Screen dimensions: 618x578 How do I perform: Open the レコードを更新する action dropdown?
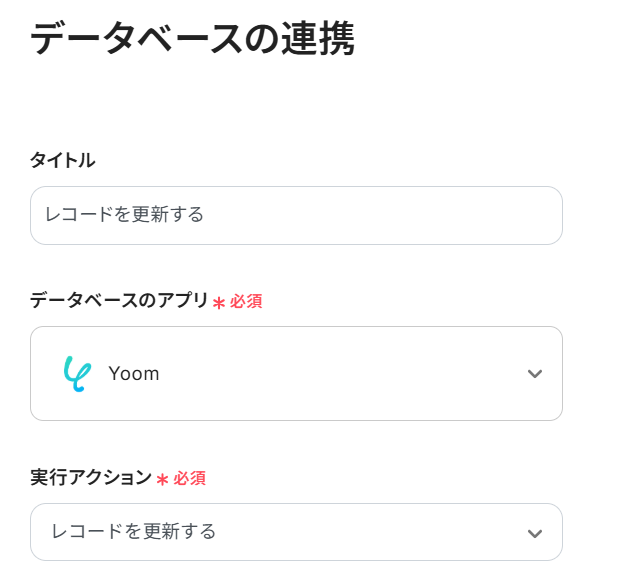click(296, 531)
